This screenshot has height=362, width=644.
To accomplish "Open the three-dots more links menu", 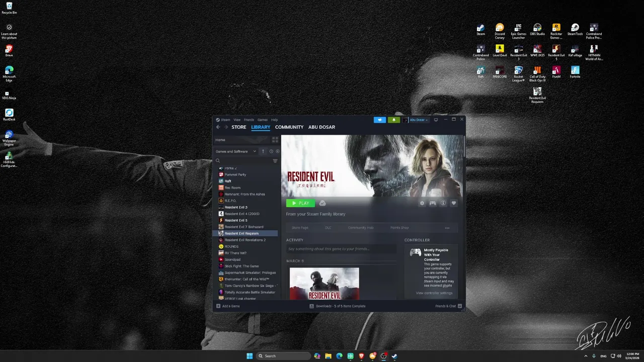I will tap(447, 228).
